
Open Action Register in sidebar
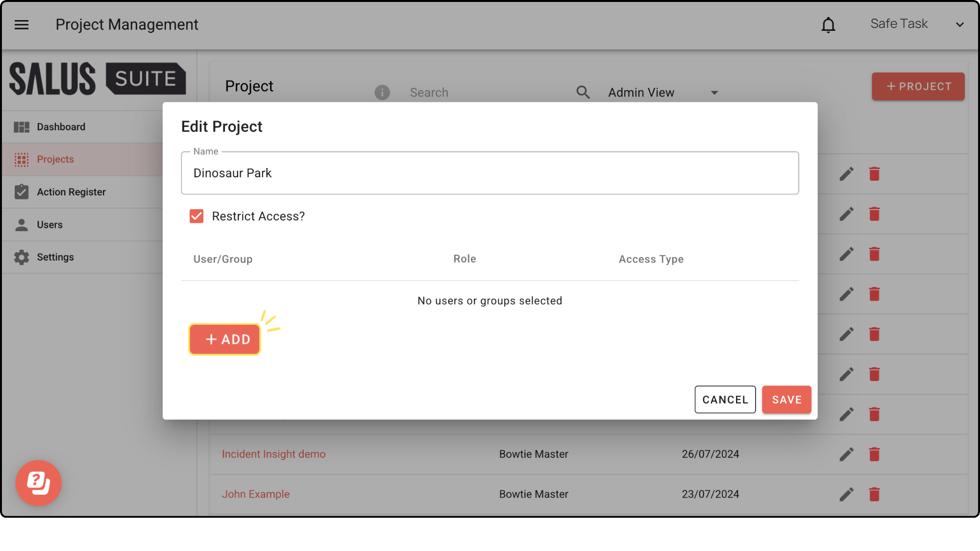pos(71,192)
